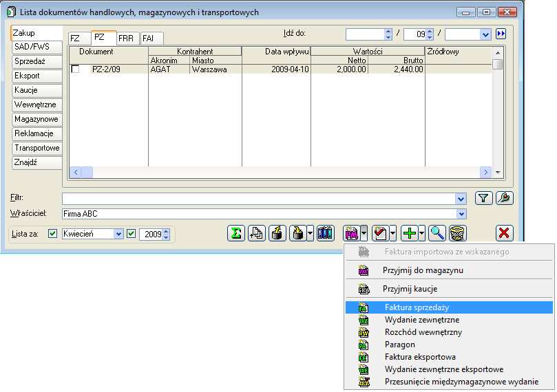Click the 2009-04-10 date cell

coord(276,69)
